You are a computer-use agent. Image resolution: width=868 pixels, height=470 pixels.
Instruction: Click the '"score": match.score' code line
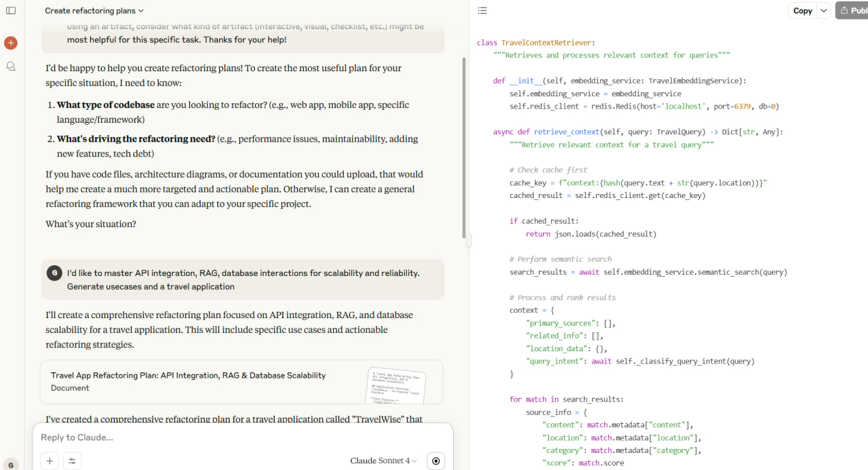pos(583,463)
